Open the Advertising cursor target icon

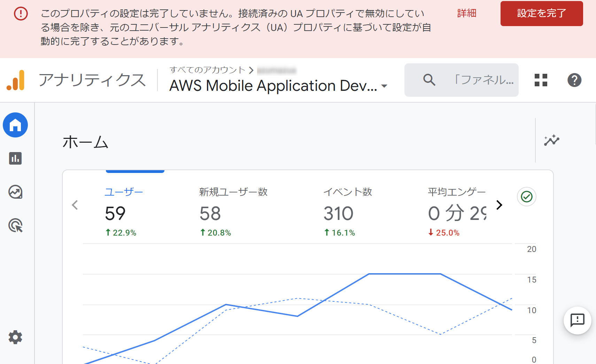[15, 225]
